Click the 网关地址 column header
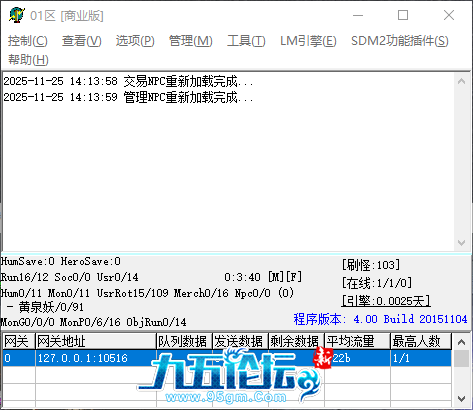Viewport: 473px width, 410px height. point(96,341)
